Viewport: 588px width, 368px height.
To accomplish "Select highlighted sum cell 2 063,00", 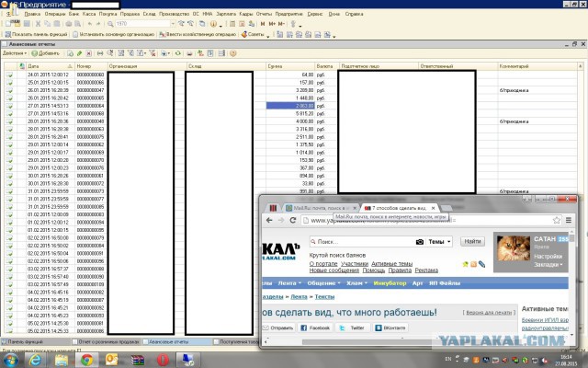I will pyautogui.click(x=290, y=106).
